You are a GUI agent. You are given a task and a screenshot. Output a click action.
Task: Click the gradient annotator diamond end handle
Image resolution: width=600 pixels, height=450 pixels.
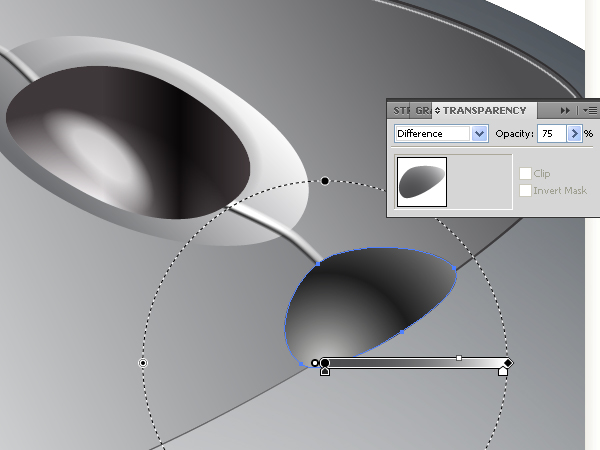[x=508, y=363]
